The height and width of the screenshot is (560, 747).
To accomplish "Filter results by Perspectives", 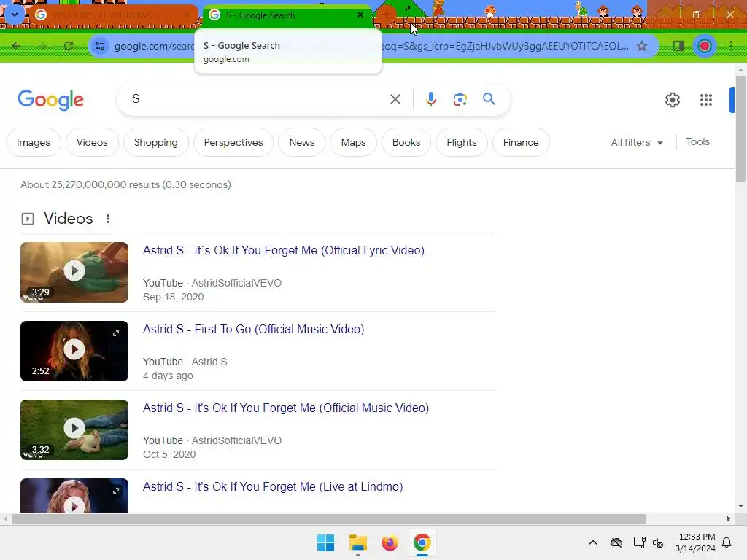I will (x=233, y=142).
